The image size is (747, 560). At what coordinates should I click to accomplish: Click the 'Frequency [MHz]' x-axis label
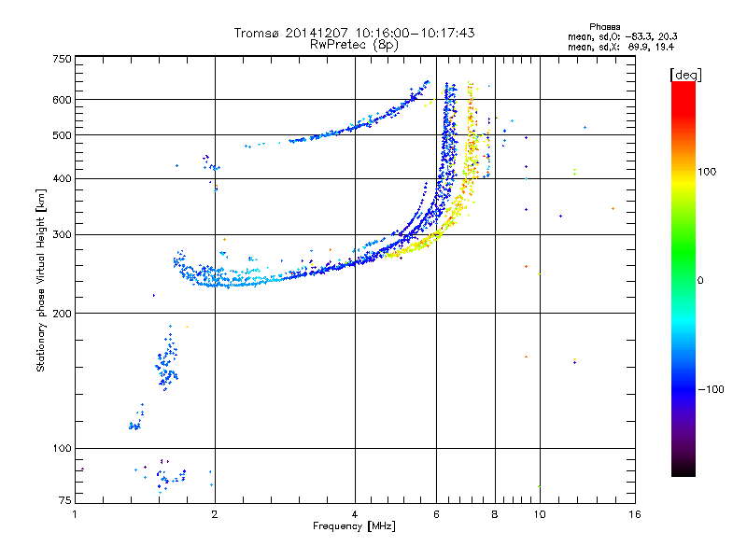pyautogui.click(x=354, y=526)
